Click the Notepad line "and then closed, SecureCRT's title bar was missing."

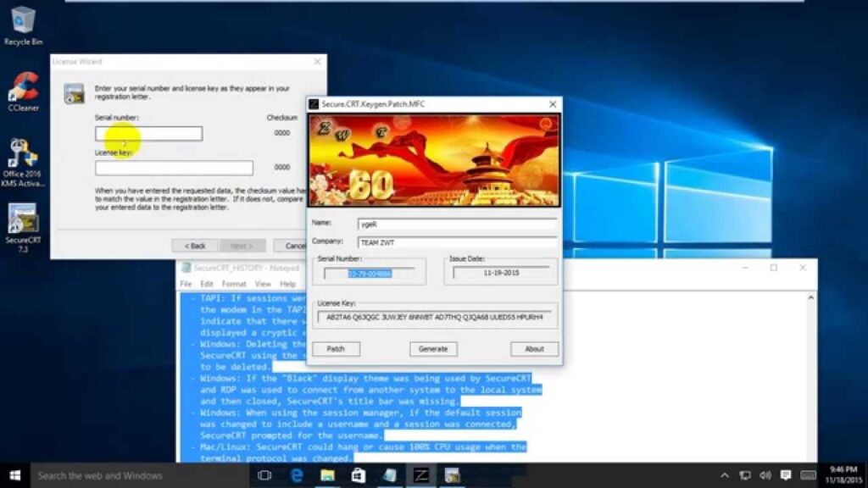tap(330, 401)
